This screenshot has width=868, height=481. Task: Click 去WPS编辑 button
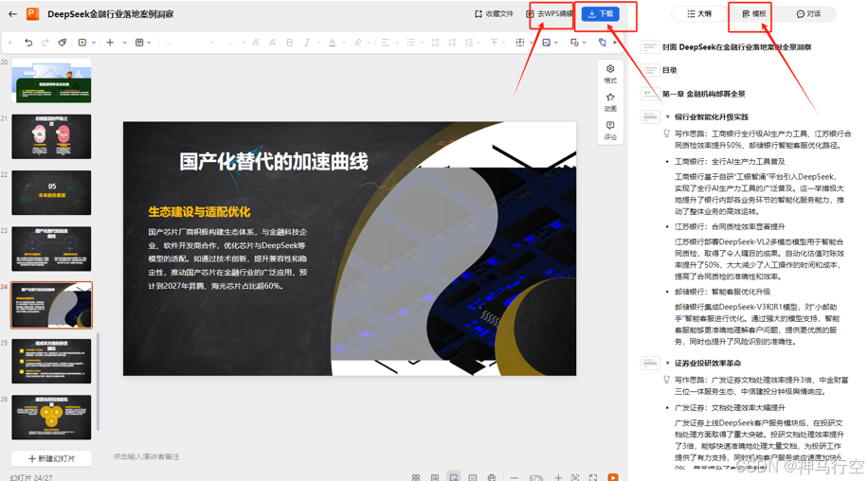coord(550,14)
